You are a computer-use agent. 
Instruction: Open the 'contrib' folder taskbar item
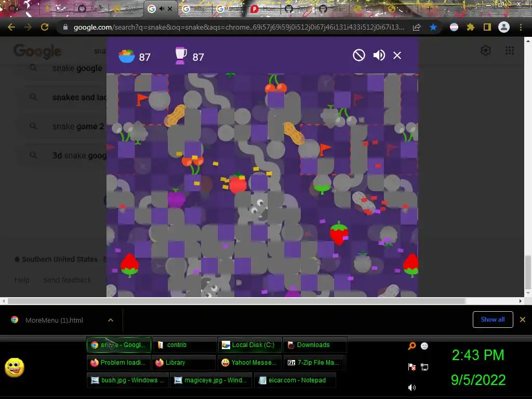coord(184,345)
